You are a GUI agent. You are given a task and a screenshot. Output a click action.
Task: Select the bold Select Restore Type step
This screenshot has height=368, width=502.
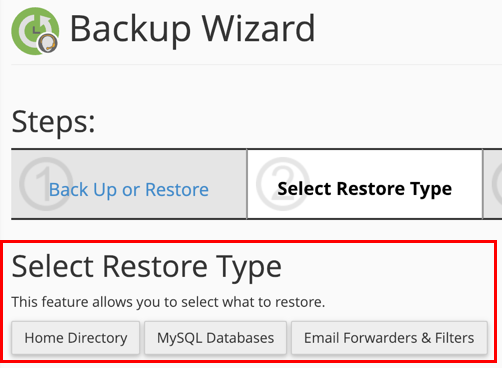tap(365, 189)
